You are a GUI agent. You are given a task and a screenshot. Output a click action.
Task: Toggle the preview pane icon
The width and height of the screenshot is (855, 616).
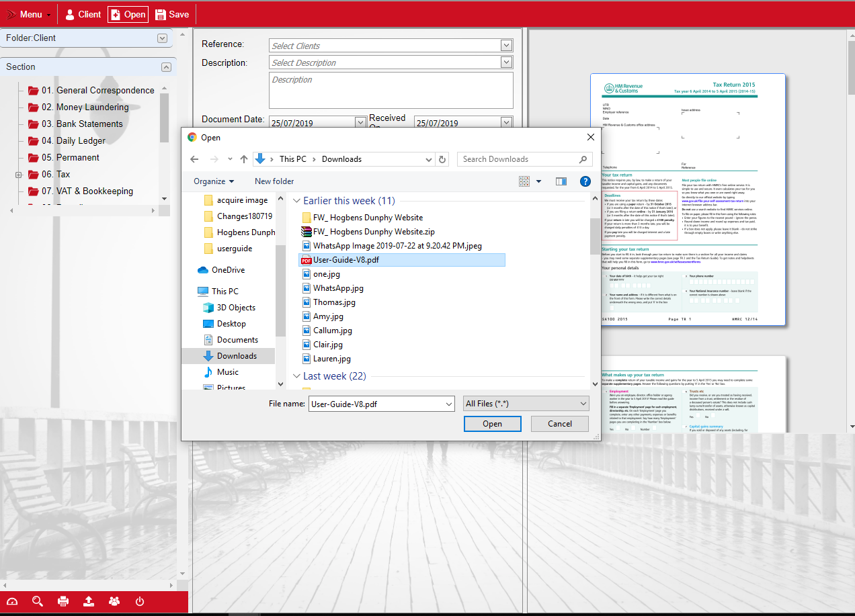point(561,181)
